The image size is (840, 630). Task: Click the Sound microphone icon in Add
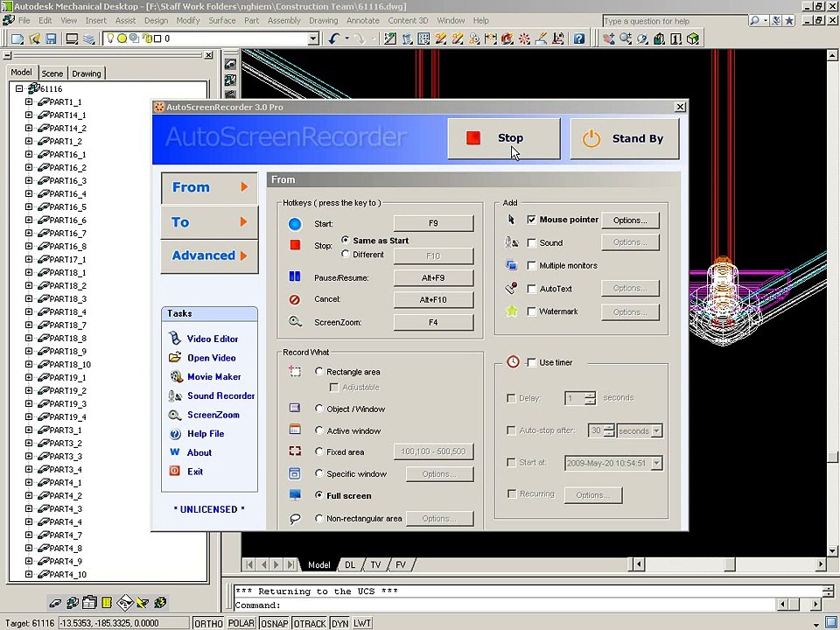coord(512,242)
